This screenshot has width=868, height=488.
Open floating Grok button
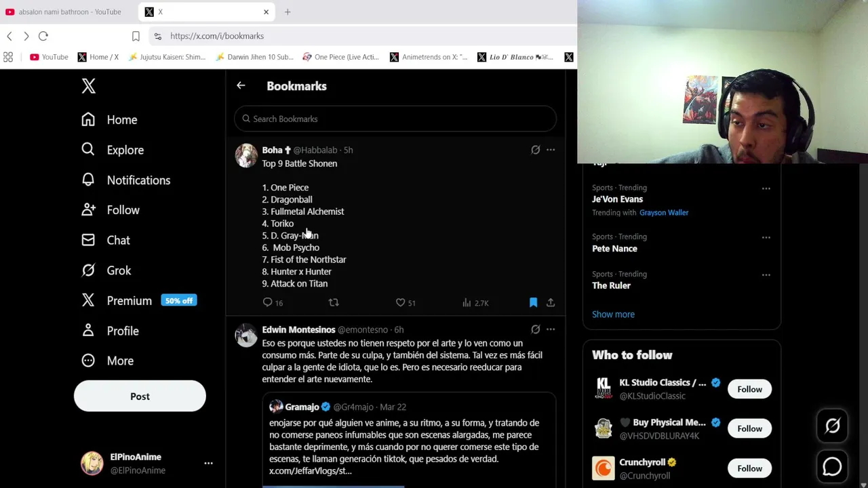tap(832, 426)
